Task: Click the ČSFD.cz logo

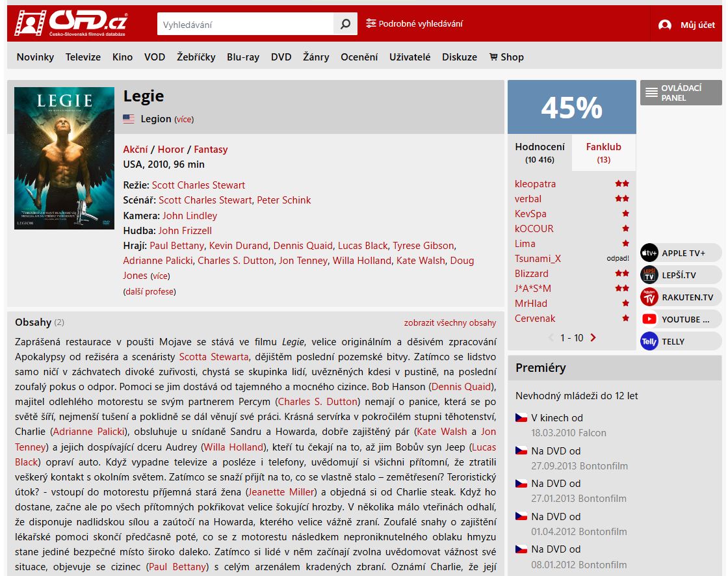Action: click(x=71, y=23)
